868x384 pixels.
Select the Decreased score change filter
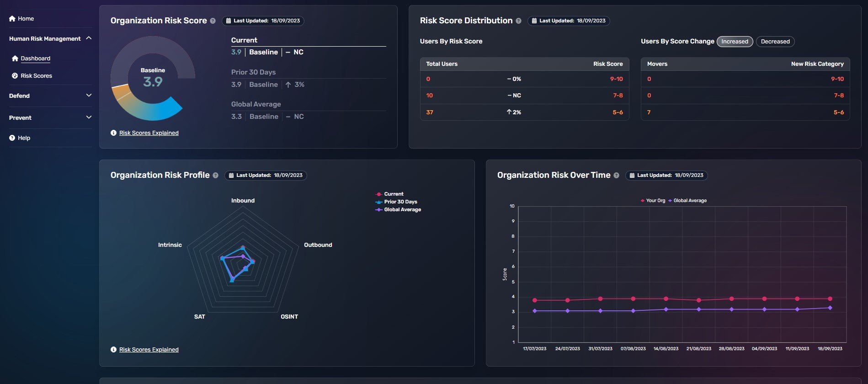coord(775,42)
